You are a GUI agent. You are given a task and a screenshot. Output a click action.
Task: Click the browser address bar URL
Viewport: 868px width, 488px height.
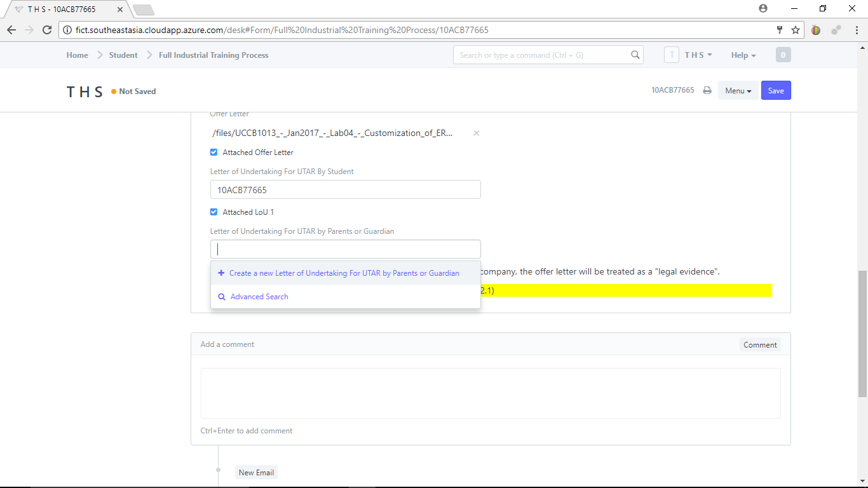coord(282,30)
